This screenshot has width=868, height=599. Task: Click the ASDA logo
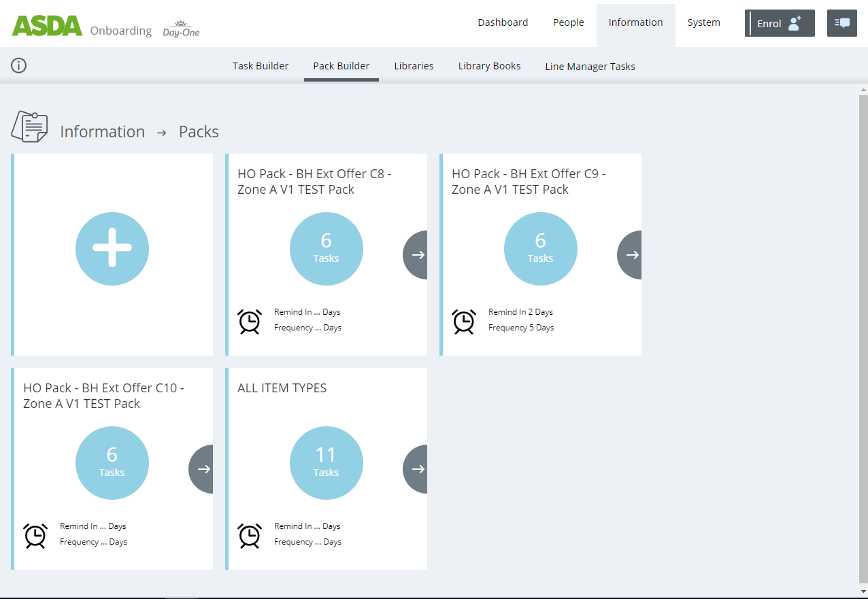pos(47,26)
